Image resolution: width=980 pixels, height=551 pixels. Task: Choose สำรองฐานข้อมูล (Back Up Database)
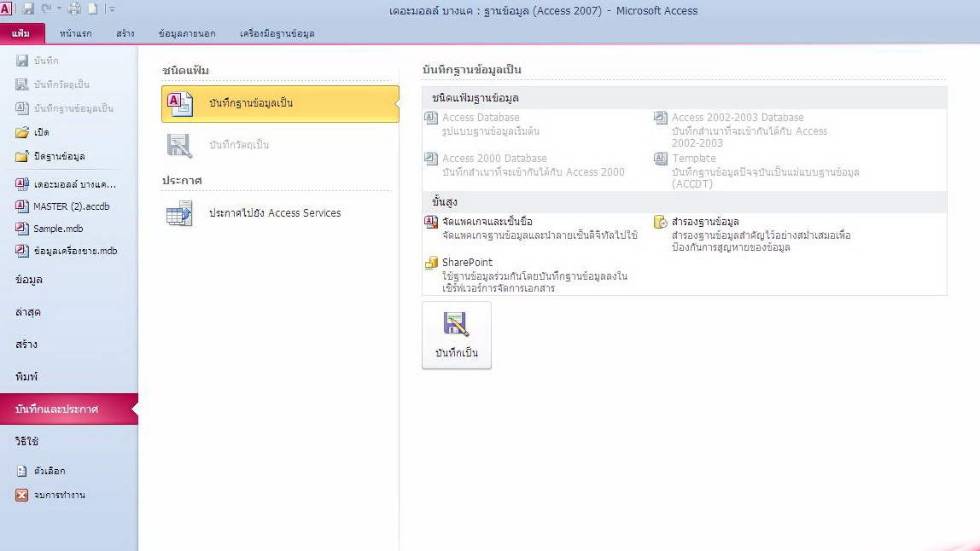[753, 234]
